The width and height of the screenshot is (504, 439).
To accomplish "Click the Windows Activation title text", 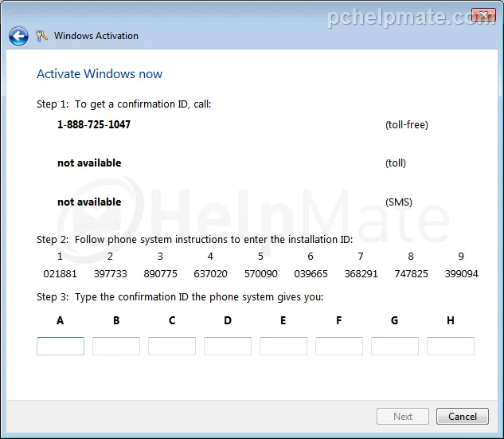I will coord(96,36).
